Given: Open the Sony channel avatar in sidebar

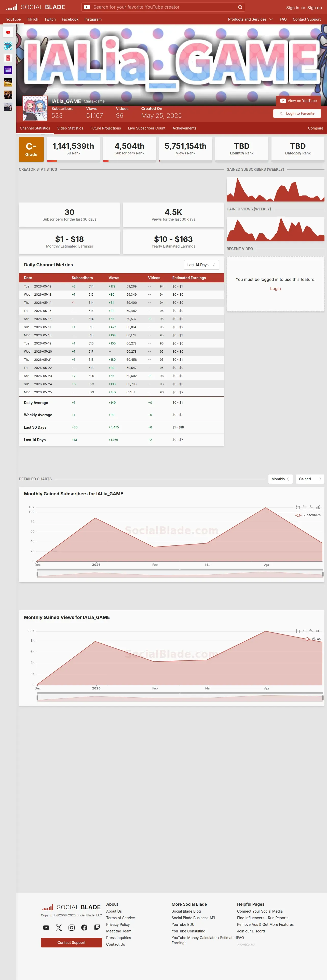Looking at the screenshot, I should click(x=8, y=82).
